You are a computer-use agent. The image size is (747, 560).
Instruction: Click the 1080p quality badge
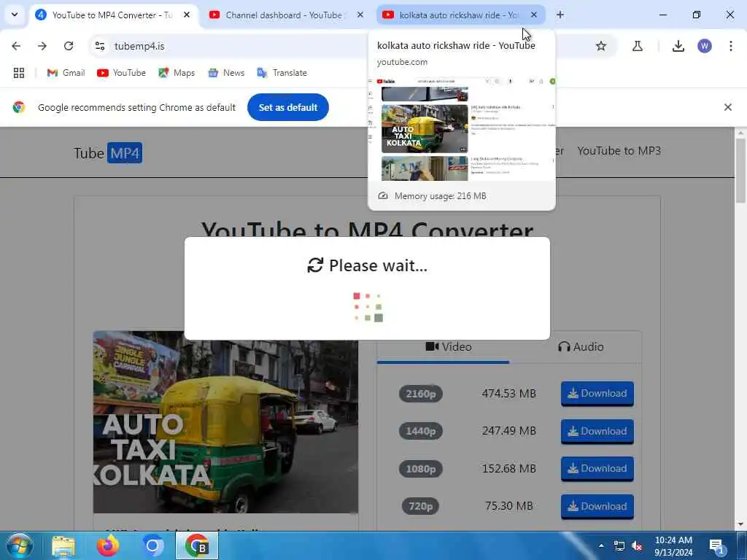[421, 469]
